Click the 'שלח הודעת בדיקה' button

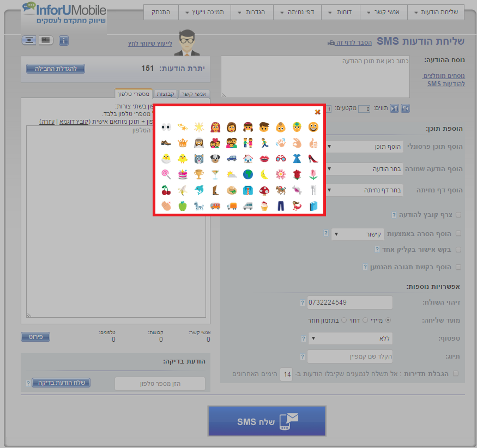61,383
